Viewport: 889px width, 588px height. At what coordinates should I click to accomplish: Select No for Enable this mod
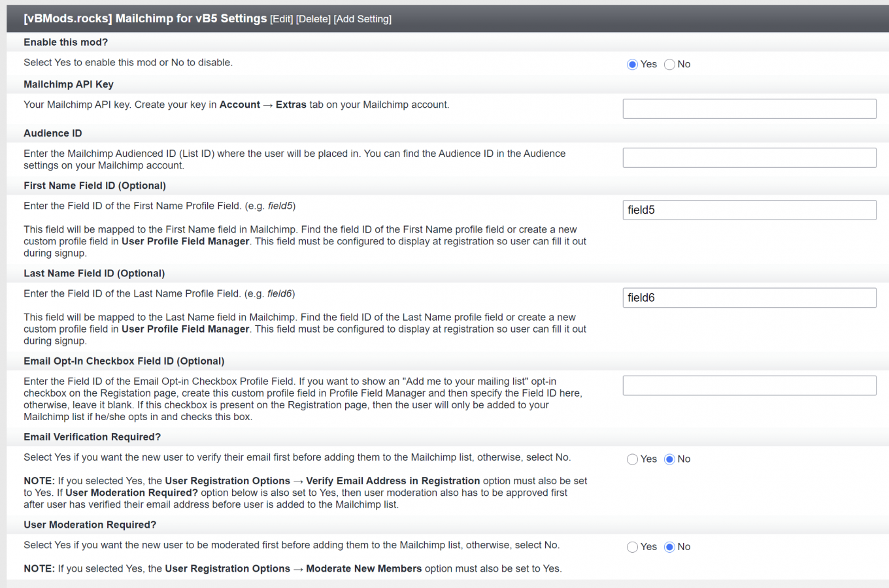[669, 65]
